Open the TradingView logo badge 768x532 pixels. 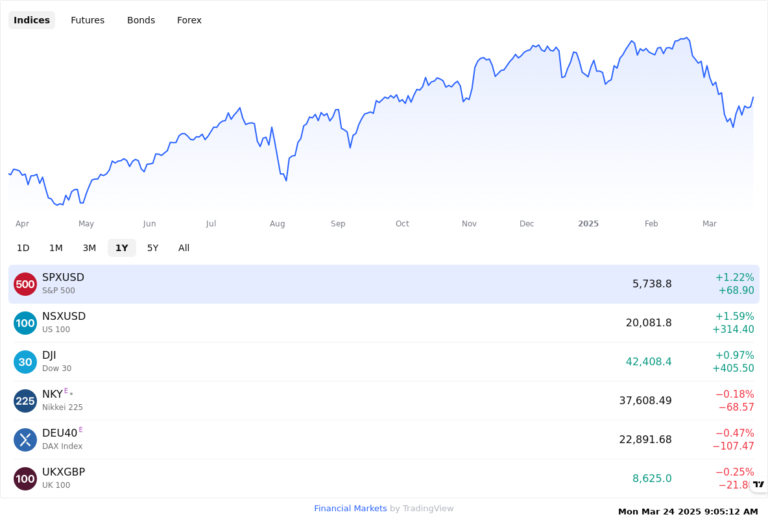pos(759,485)
